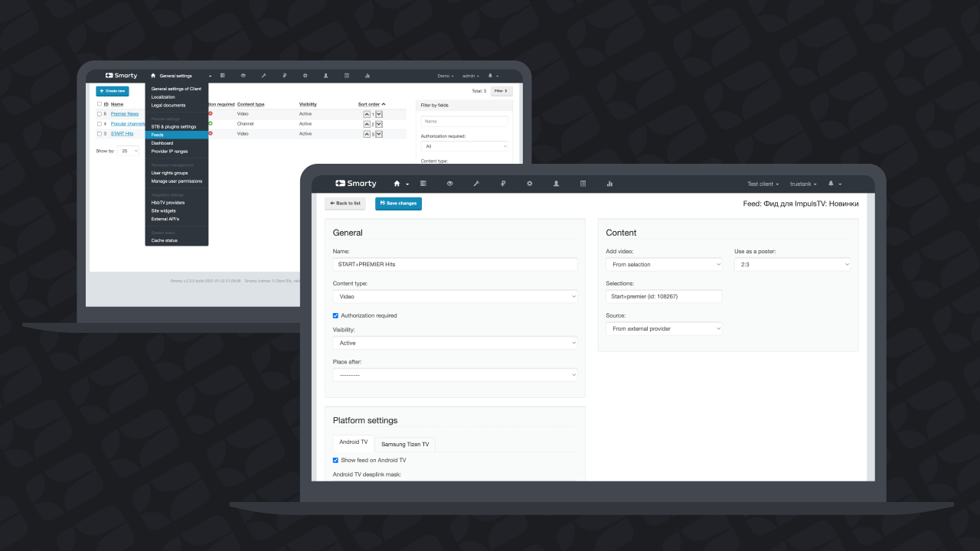
Task: Choose Feeds in the General settings menu
Action: point(177,135)
